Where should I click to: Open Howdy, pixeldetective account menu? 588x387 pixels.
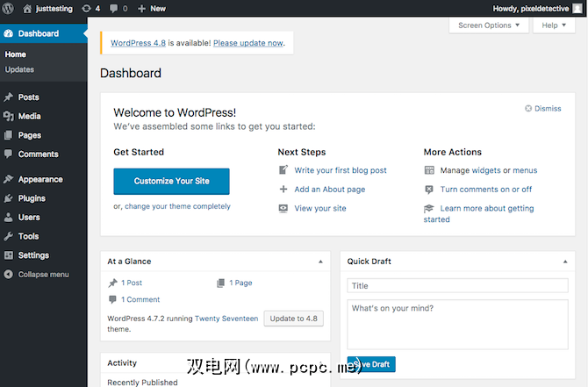537,8
